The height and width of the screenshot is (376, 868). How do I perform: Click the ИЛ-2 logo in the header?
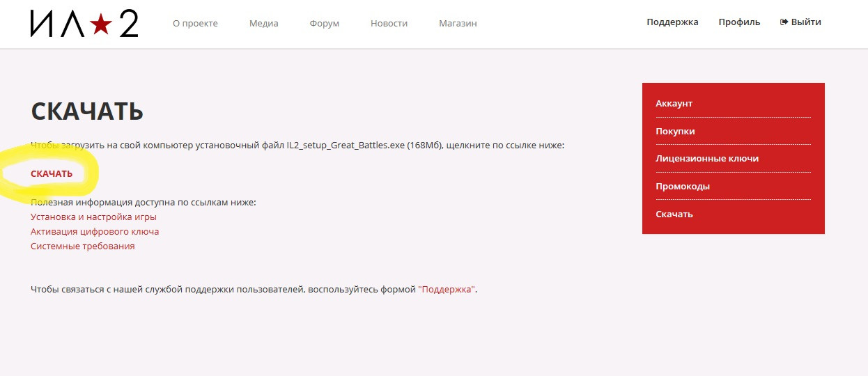[84, 24]
